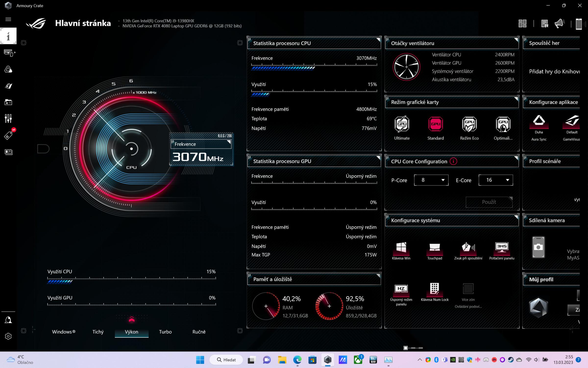This screenshot has width=588, height=368.
Task: Expand Režim grafické karty panel corner
Action: click(516, 99)
